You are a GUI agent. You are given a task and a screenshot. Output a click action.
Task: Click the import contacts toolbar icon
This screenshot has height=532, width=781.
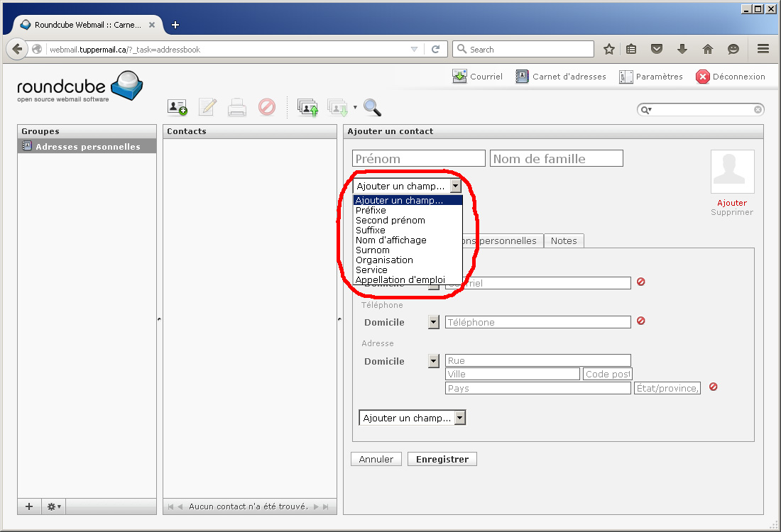tap(307, 107)
